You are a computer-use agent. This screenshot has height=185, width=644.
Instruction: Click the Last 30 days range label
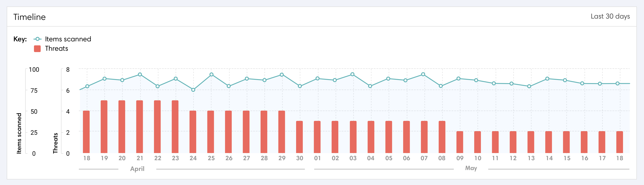(610, 17)
